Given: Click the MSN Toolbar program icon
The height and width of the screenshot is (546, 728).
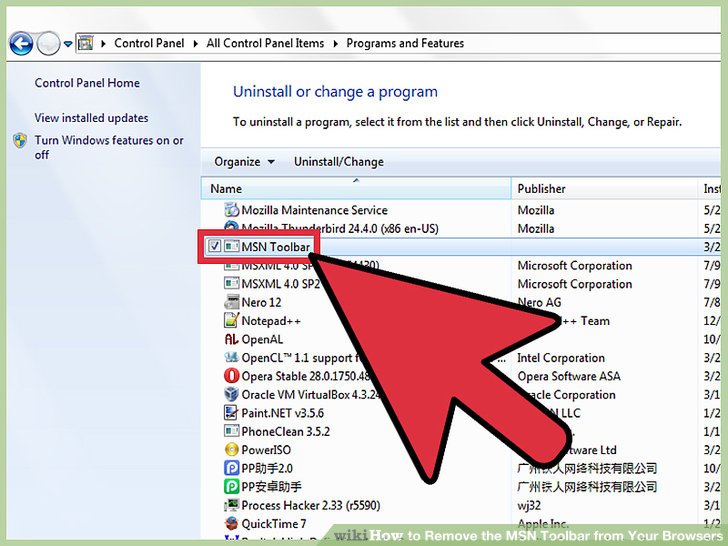Looking at the screenshot, I should click(231, 247).
